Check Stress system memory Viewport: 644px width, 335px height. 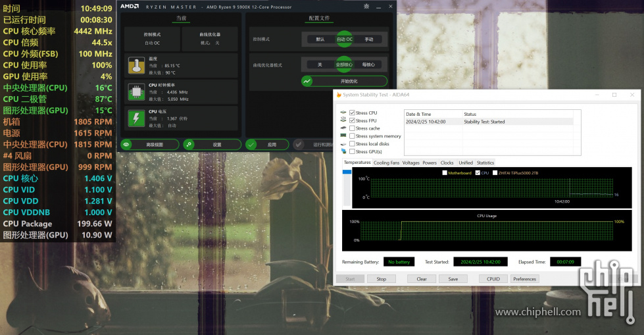(352, 136)
